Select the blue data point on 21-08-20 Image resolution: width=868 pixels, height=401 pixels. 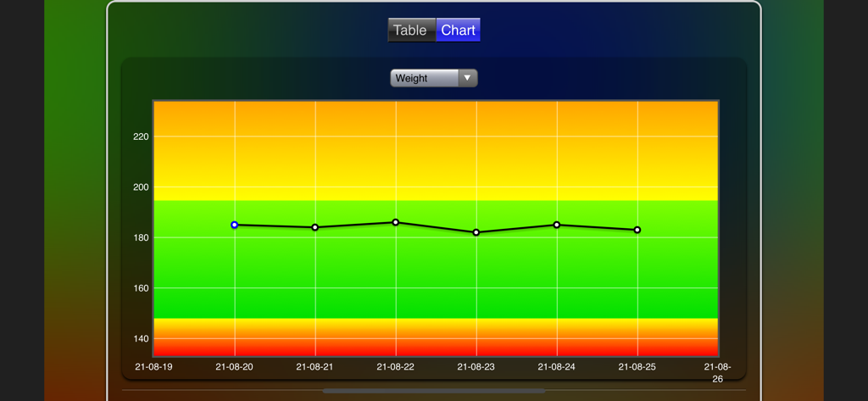(x=235, y=225)
